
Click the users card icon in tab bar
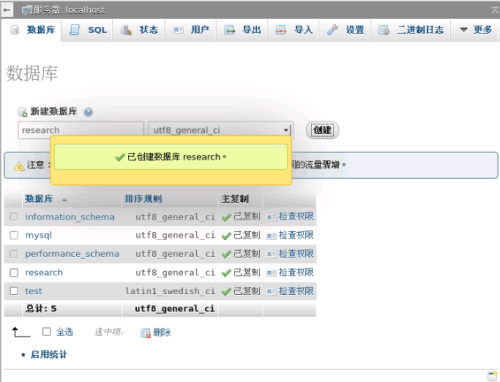[x=178, y=30]
